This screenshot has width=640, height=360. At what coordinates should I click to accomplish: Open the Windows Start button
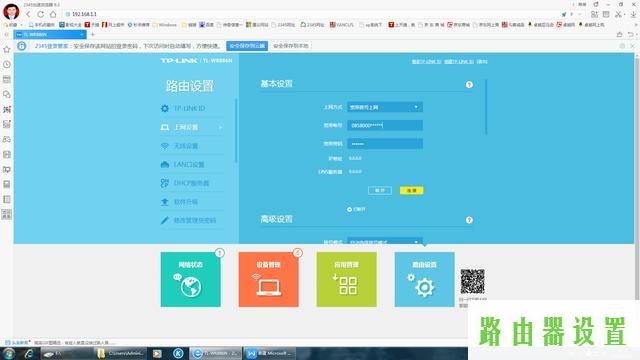point(8,353)
